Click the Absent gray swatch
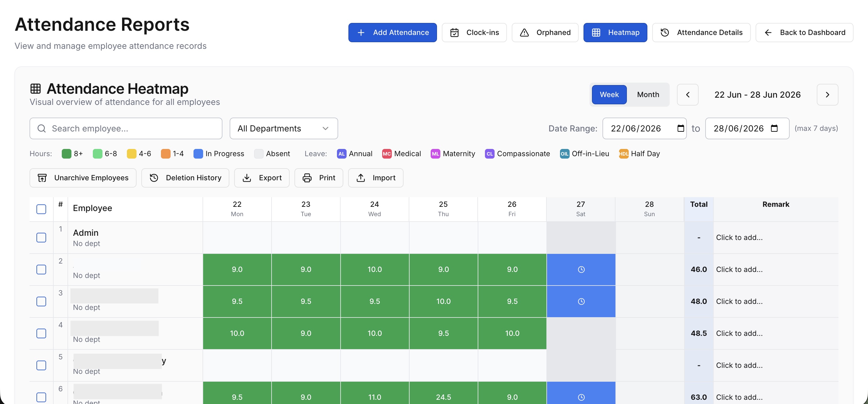The width and height of the screenshot is (868, 404). (259, 154)
